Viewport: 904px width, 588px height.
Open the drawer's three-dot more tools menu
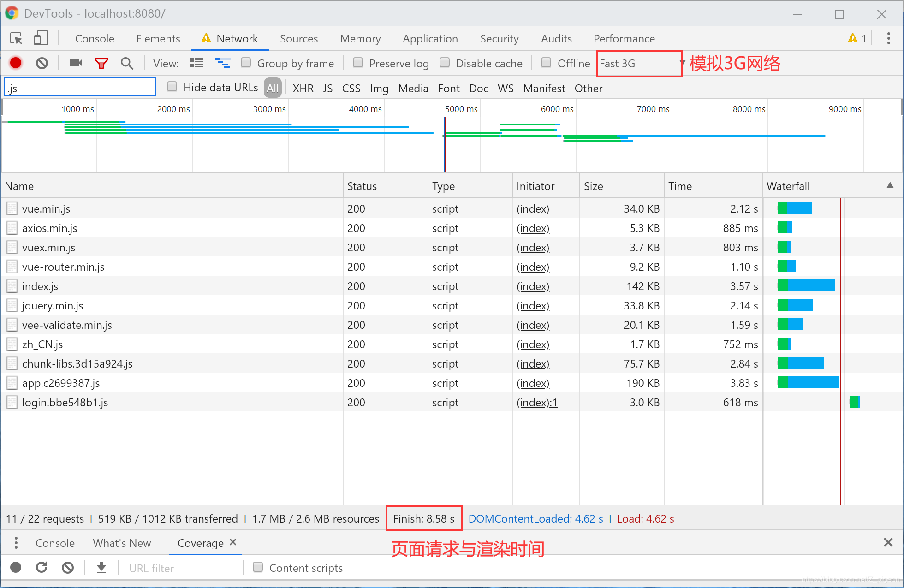(16, 543)
